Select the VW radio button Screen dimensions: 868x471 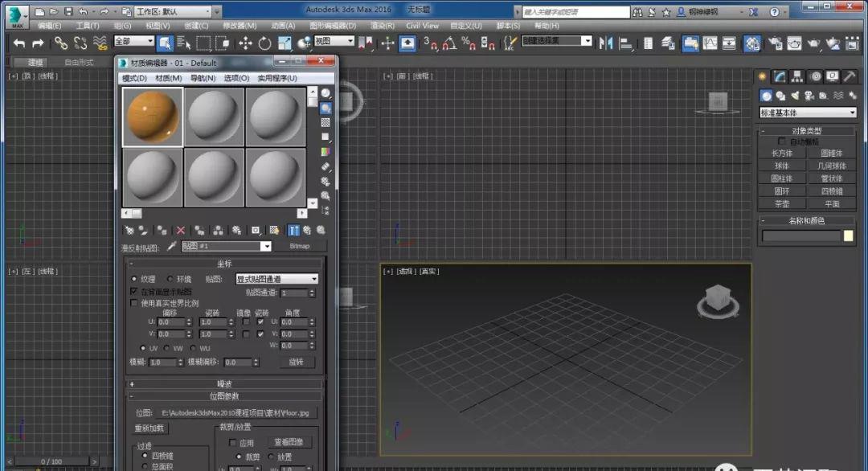pyautogui.click(x=166, y=348)
